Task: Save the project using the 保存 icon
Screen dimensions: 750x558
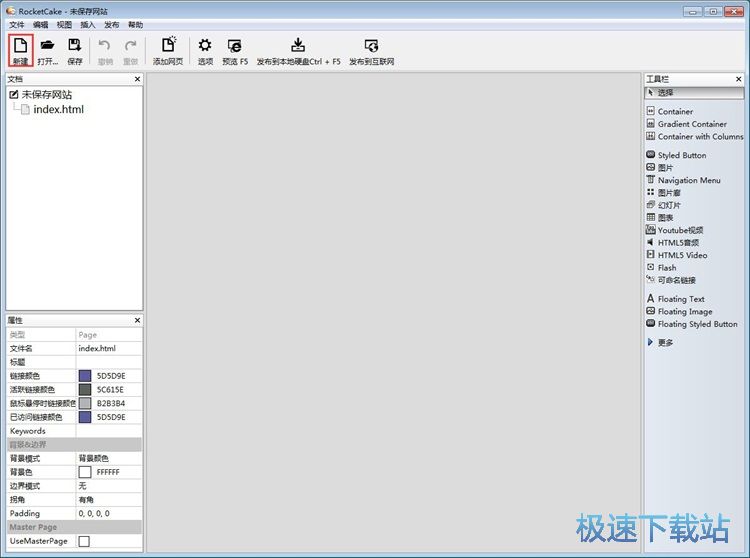Action: point(75,50)
